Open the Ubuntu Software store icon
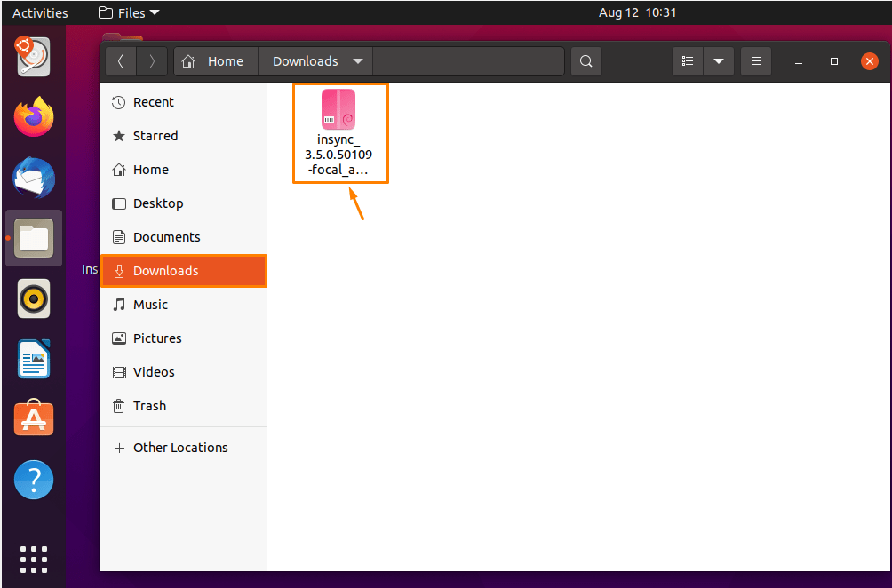The width and height of the screenshot is (892, 588). [33, 418]
